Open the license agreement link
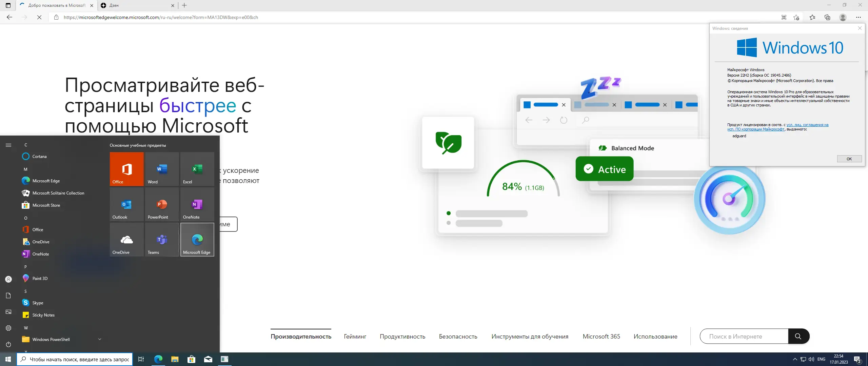 click(x=807, y=125)
